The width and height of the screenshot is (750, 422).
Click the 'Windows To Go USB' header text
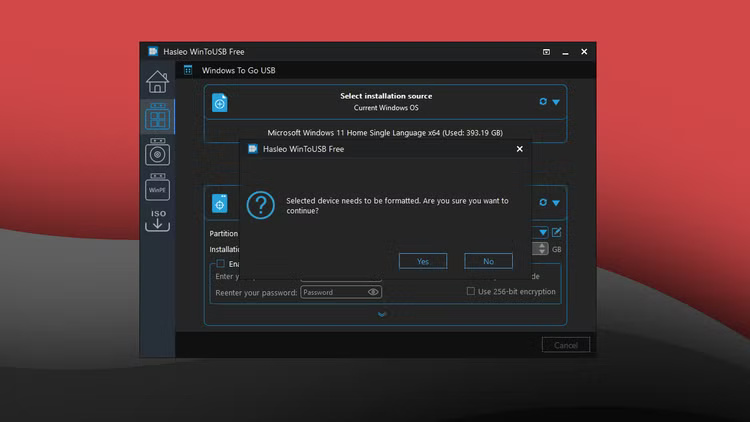(x=239, y=70)
